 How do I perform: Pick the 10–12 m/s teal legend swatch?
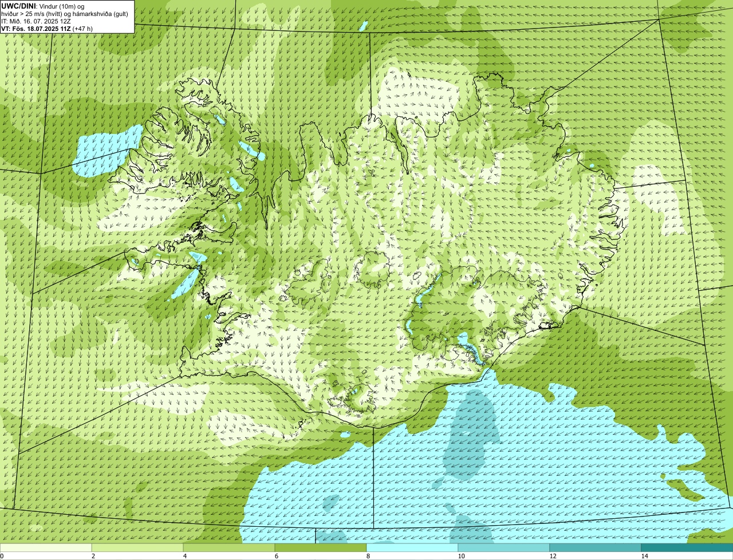pyautogui.click(x=504, y=547)
